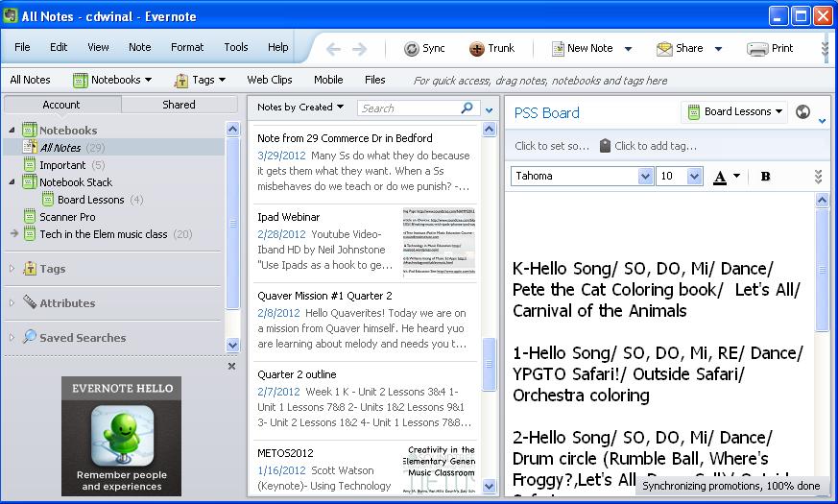Create a note with New Note icon
The height and width of the screenshot is (504, 838).
pyautogui.click(x=558, y=49)
